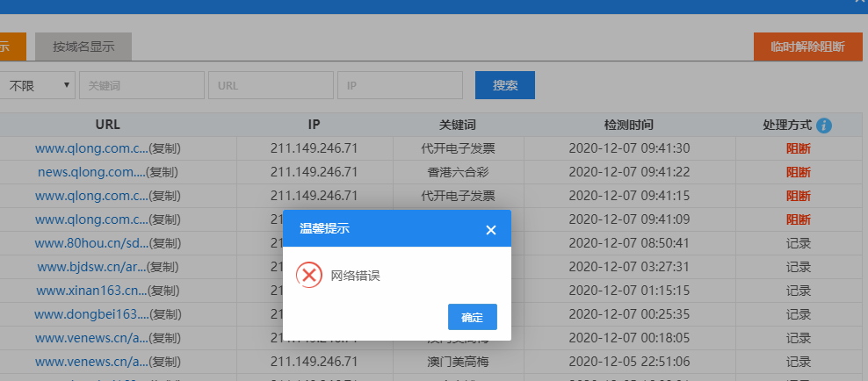Click the 临时解除阻断 button

(807, 47)
